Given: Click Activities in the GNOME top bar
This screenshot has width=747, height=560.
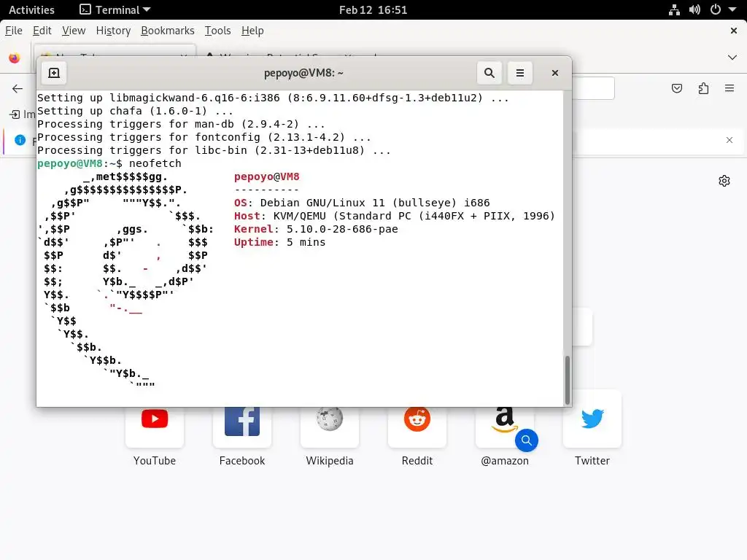Looking at the screenshot, I should coord(31,9).
